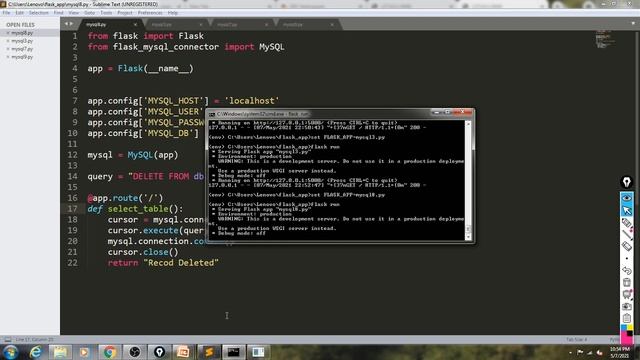
Task: Close the mysql8.py editor tab
Action: click(x=135, y=24)
